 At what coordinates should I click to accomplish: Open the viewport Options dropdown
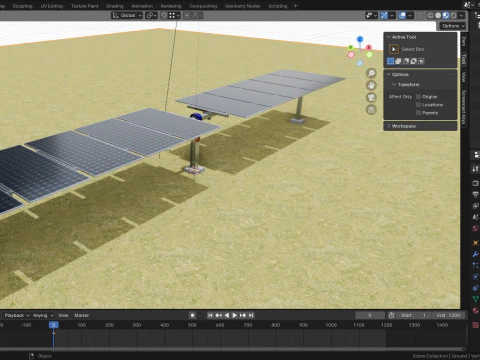coord(453,26)
